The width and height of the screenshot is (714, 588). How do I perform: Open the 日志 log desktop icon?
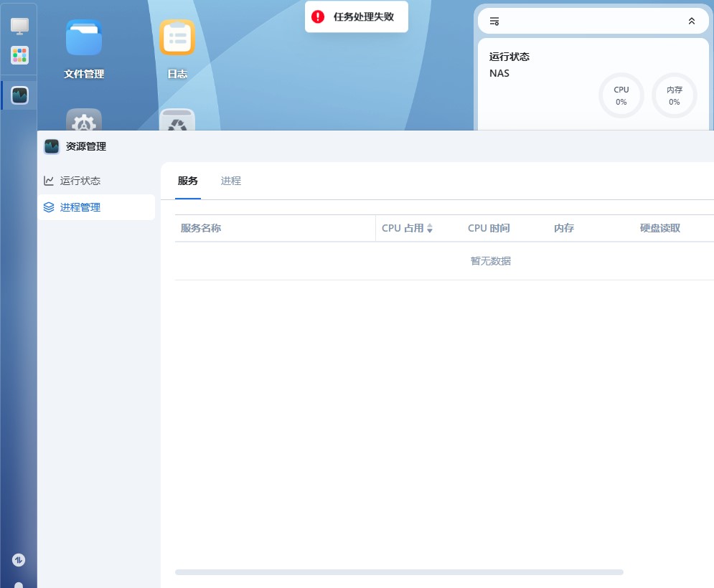(x=177, y=39)
